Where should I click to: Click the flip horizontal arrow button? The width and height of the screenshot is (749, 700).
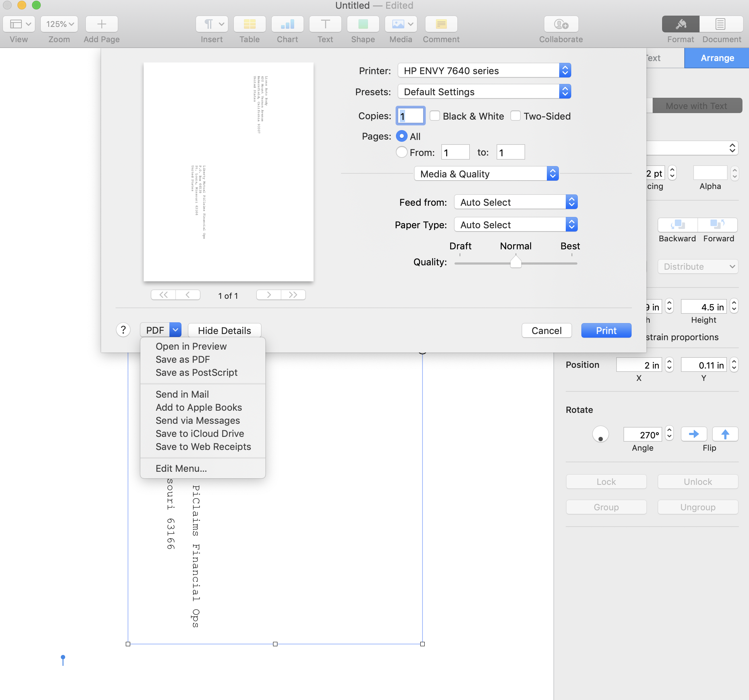point(694,434)
